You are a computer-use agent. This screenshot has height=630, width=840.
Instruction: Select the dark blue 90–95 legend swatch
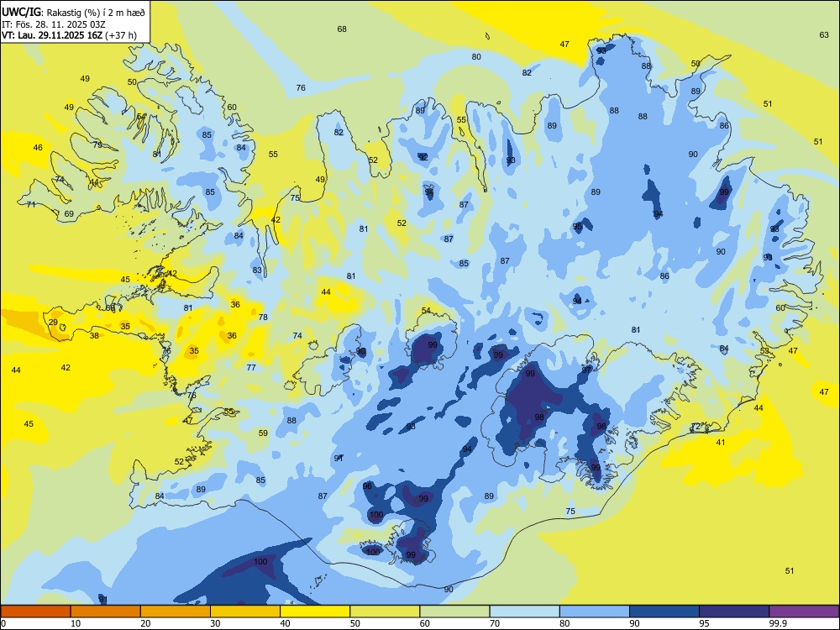[x=664, y=612]
